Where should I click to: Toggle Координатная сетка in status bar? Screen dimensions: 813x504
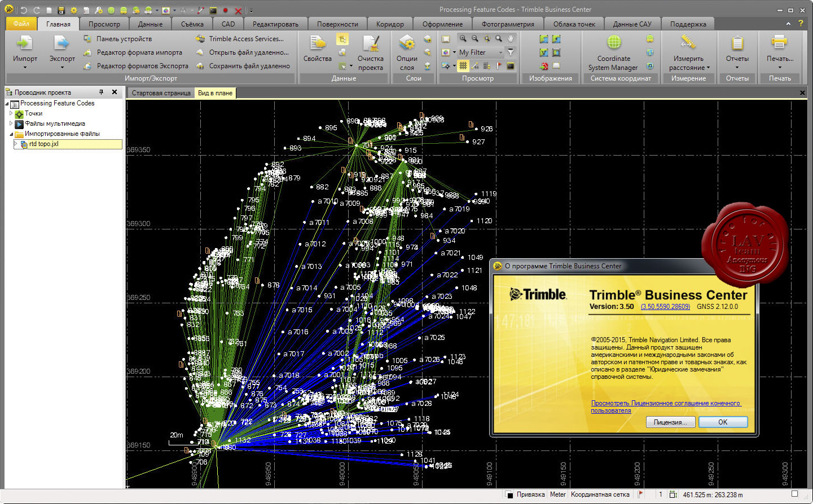click(x=600, y=494)
